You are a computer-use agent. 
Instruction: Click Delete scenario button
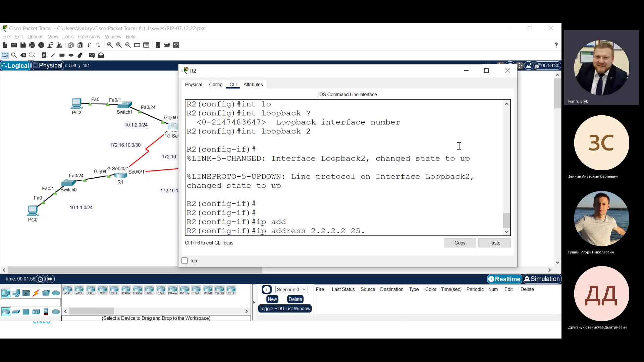pos(295,299)
